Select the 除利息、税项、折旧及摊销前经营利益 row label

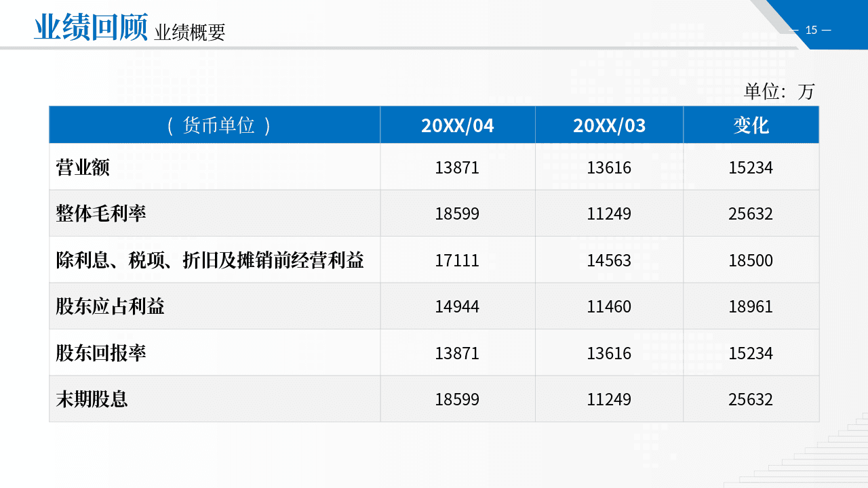pyautogui.click(x=210, y=260)
